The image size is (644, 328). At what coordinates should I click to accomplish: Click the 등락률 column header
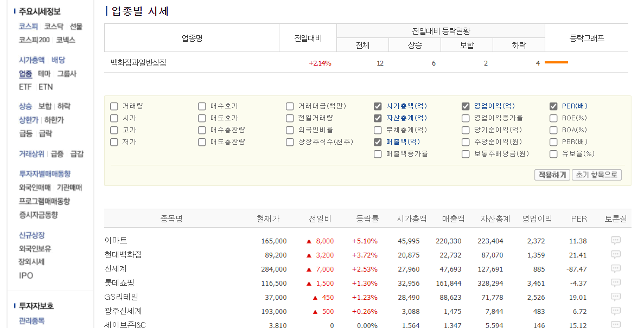click(367, 219)
